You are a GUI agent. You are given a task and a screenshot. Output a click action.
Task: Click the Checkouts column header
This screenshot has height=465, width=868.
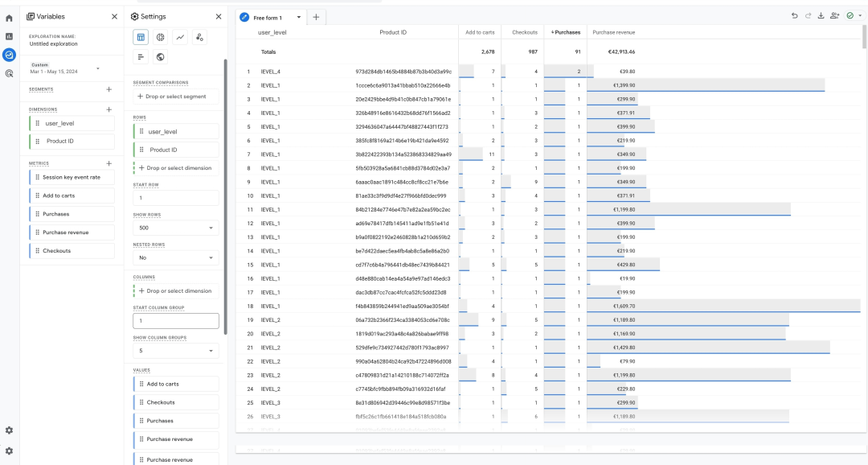pos(525,32)
